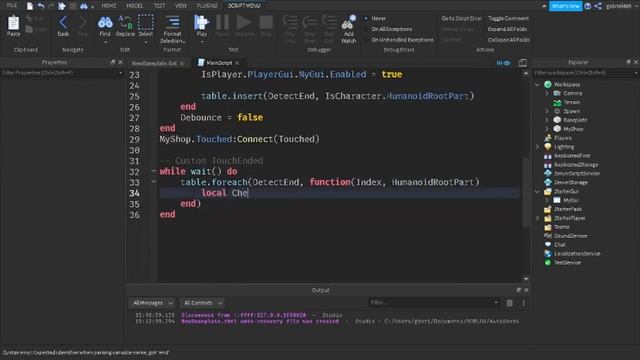Close the MainScript tab

tap(237, 63)
